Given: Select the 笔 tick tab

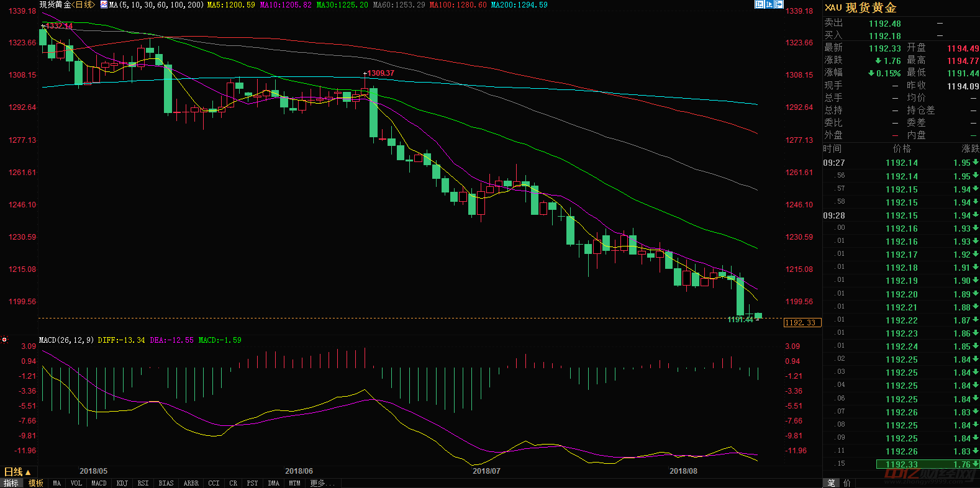Looking at the screenshot, I should [832, 483].
